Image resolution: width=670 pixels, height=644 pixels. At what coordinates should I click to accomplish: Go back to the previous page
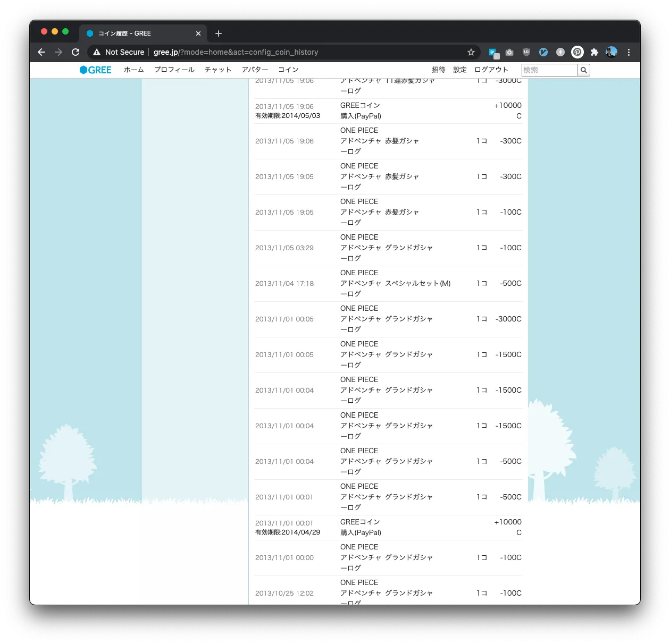[x=41, y=52]
